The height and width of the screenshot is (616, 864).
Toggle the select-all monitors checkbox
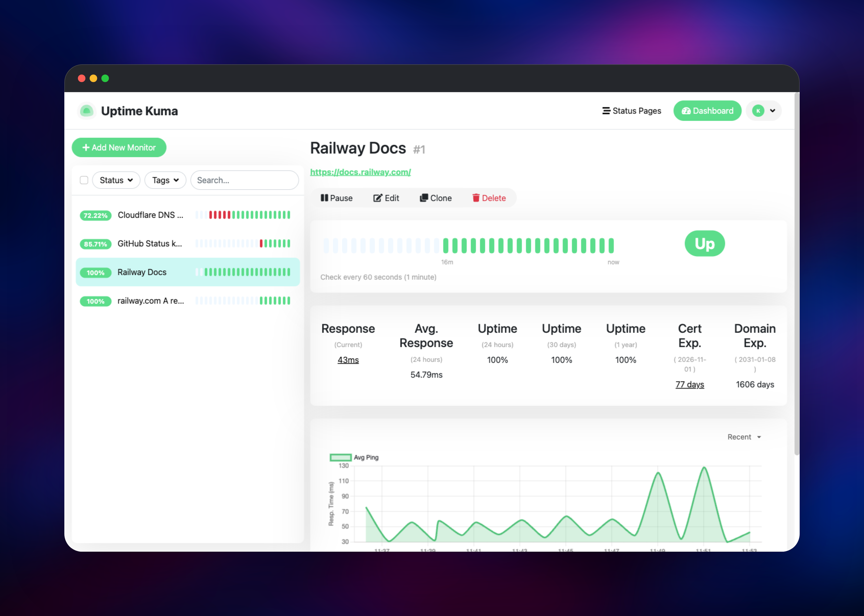click(x=84, y=180)
